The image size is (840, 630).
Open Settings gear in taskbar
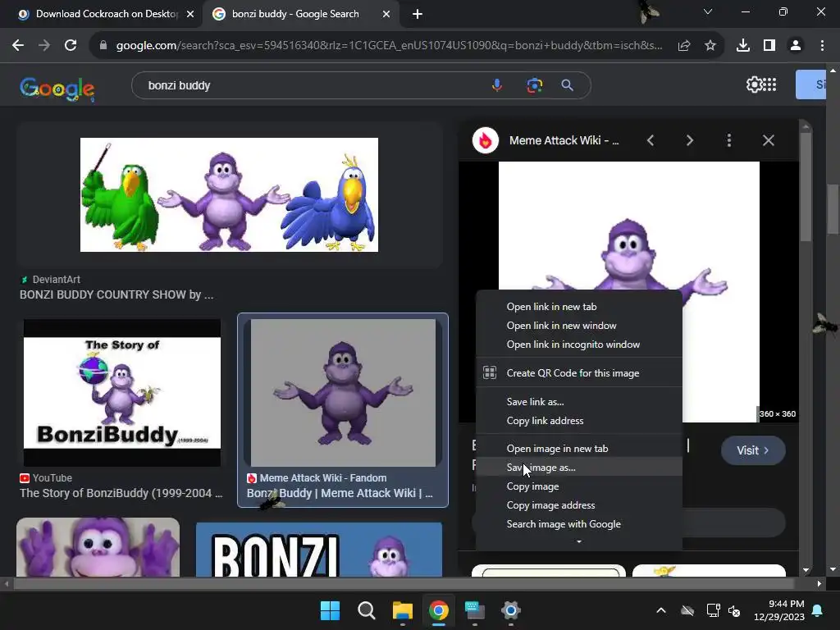pos(510,610)
